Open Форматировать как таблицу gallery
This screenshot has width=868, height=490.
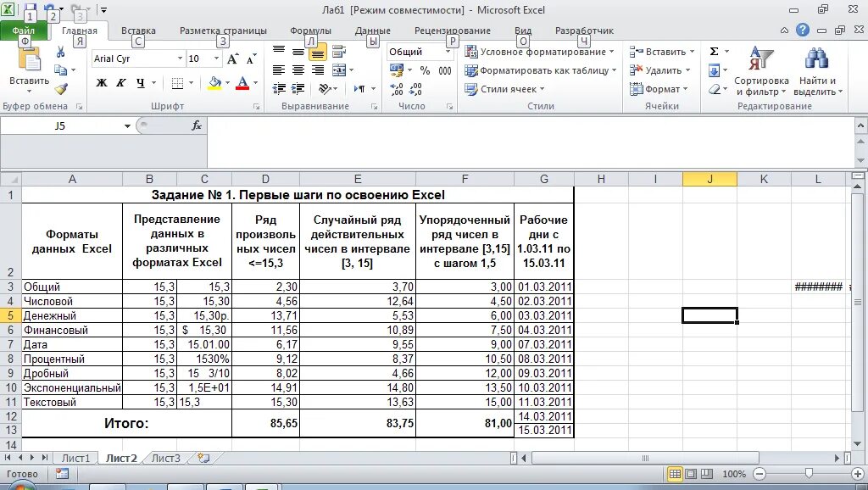(x=540, y=70)
